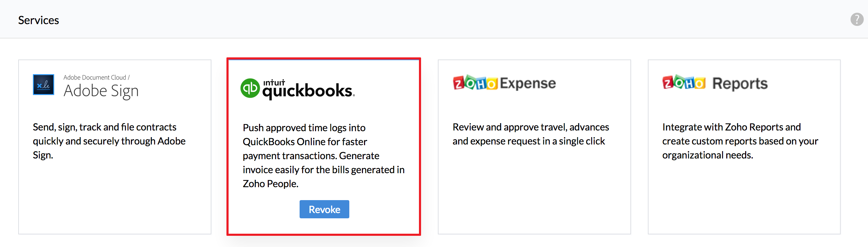Click the Zoho Expense description text

pos(531,134)
